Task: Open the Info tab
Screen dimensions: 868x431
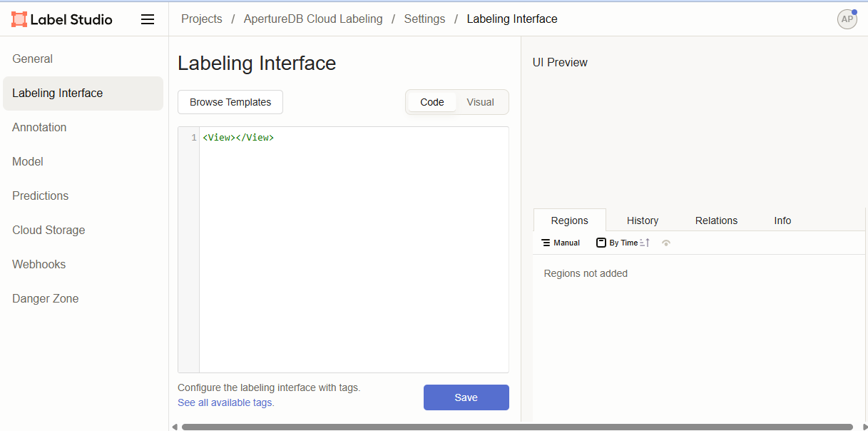Action: [782, 220]
